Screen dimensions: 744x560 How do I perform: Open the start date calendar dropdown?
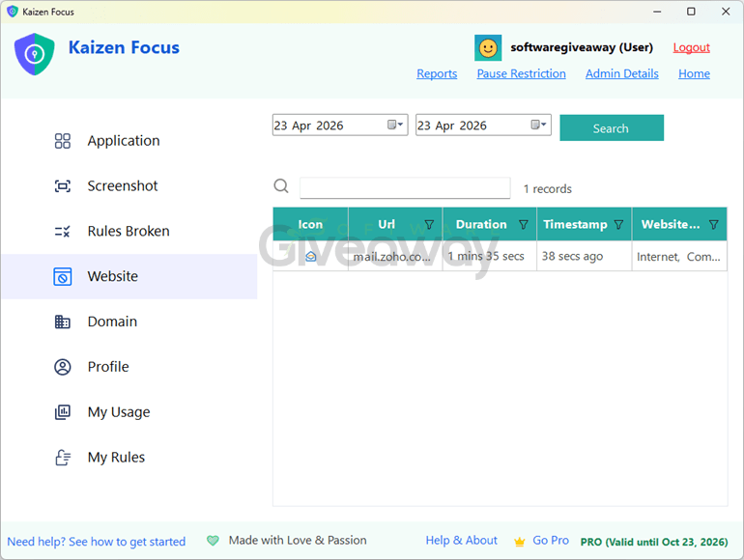pyautogui.click(x=395, y=125)
